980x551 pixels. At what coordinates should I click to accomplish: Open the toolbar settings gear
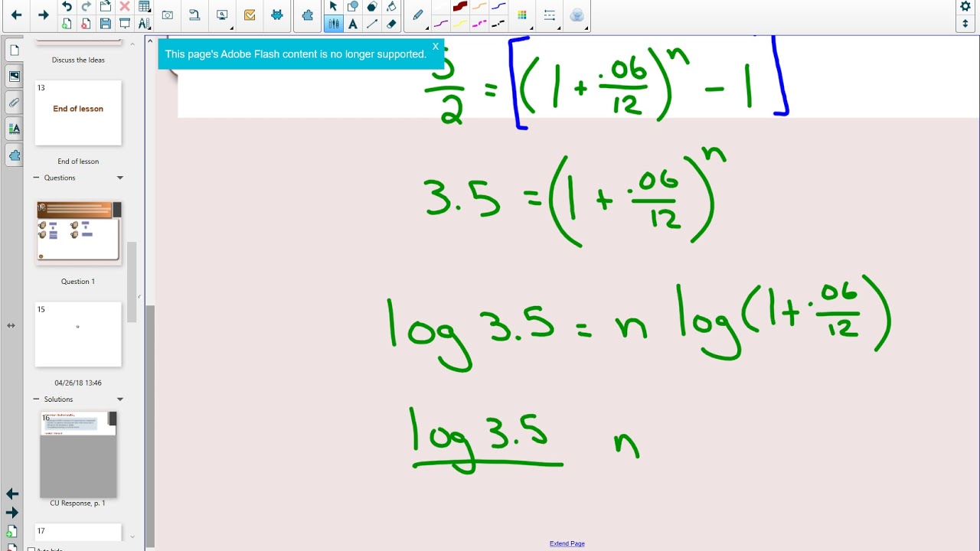point(965,7)
